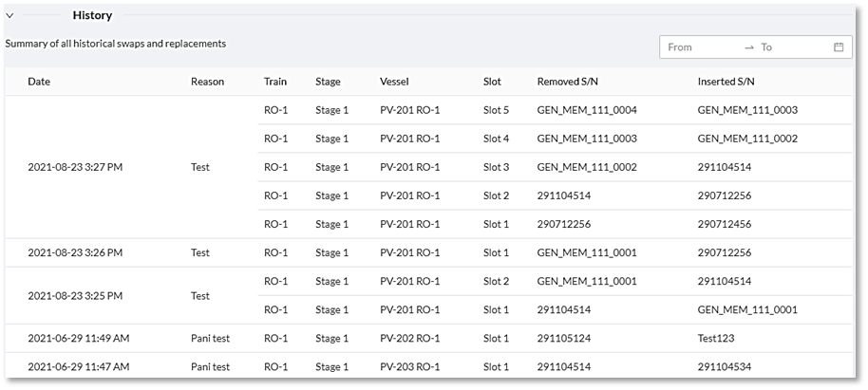Click Removed S/N GEN_MEM_111_0004
This screenshot has height=390, width=868.
pyautogui.click(x=586, y=110)
